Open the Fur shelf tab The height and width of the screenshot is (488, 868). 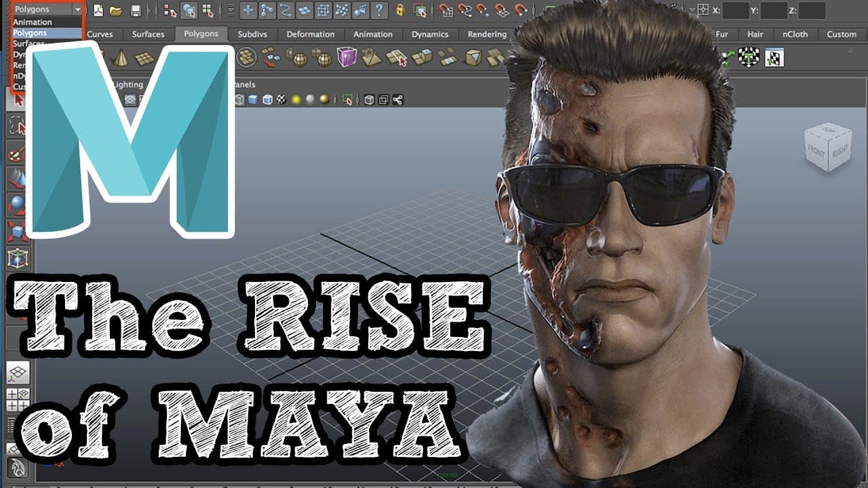(722, 34)
